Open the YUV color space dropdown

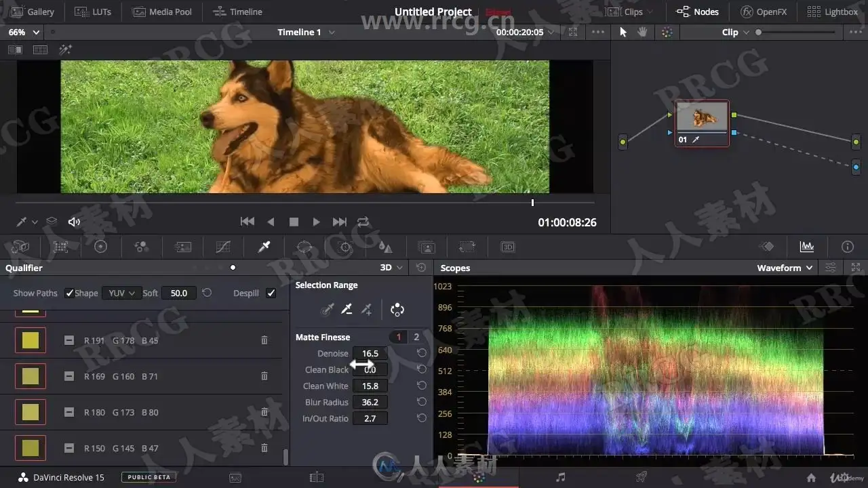121,293
